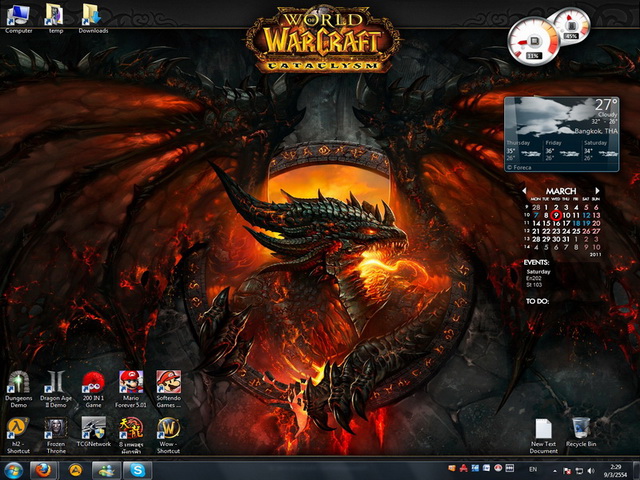The height and width of the screenshot is (480, 640).
Task: Select the hl2 - Shortcut icon
Action: click(x=18, y=435)
